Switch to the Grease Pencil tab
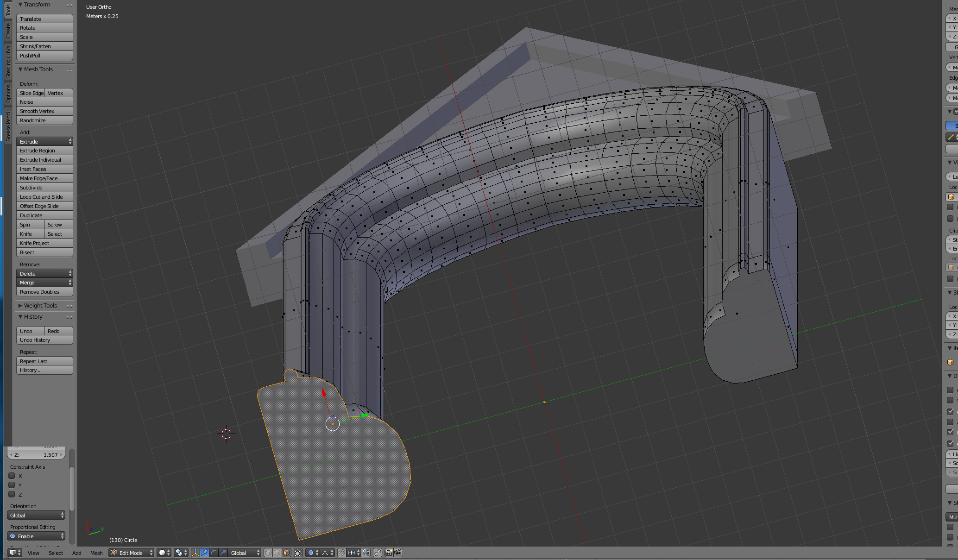The image size is (958, 560). coord(8,126)
